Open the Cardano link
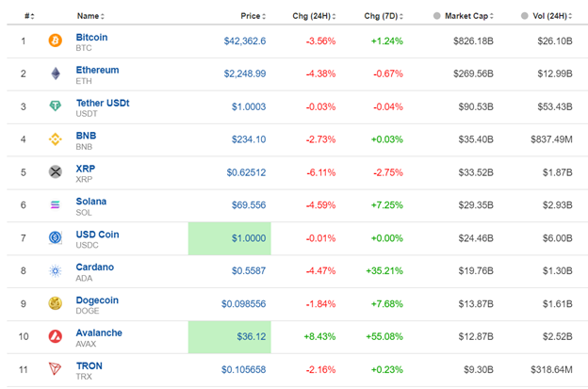This screenshot has width=588, height=389. click(94, 267)
